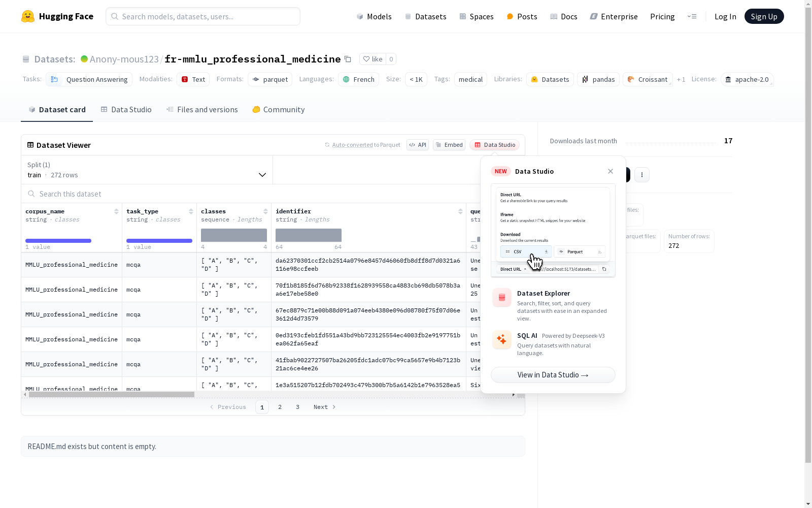This screenshot has height=508, width=812.
Task: Select identifier cell starting da62370301ccf2cb
Action: [368, 265]
